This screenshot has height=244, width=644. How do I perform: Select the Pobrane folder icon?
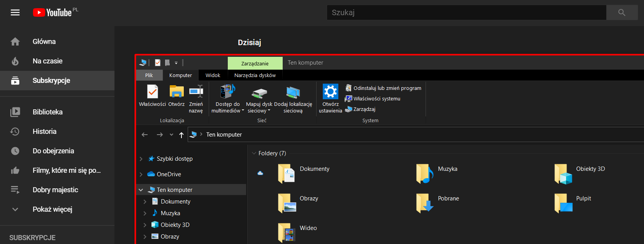tap(424, 203)
